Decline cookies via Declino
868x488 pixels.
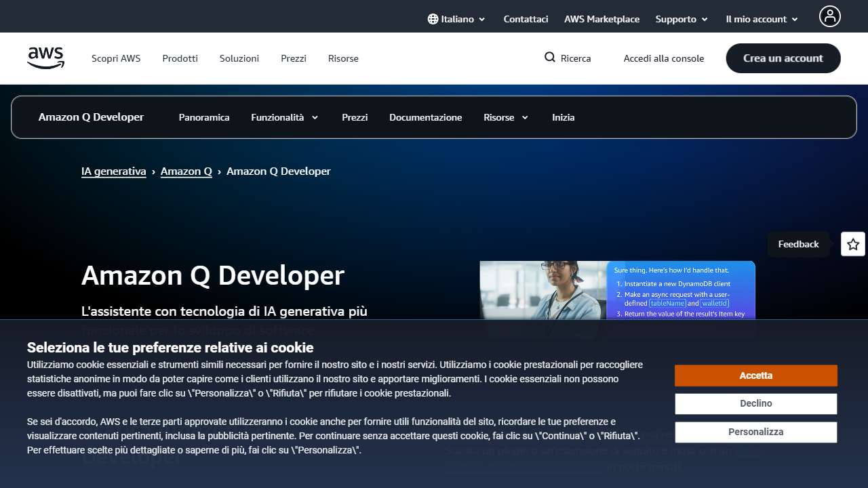pyautogui.click(x=755, y=403)
